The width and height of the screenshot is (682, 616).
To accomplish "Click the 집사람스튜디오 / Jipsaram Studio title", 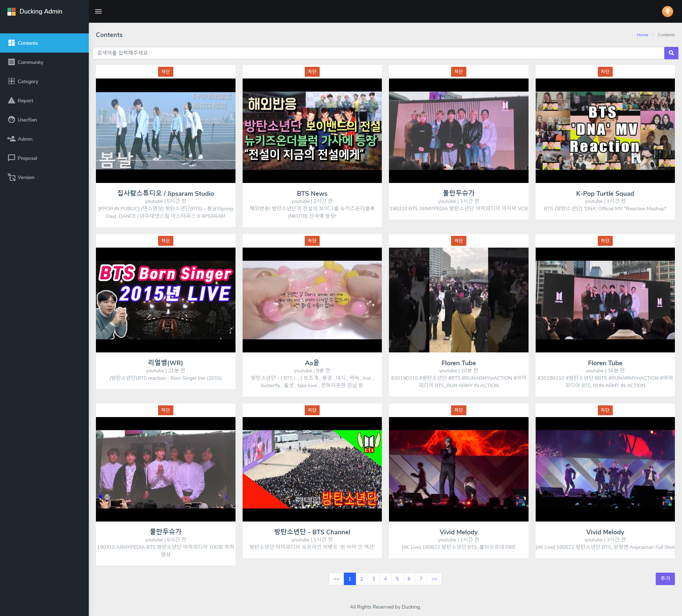I will [166, 193].
